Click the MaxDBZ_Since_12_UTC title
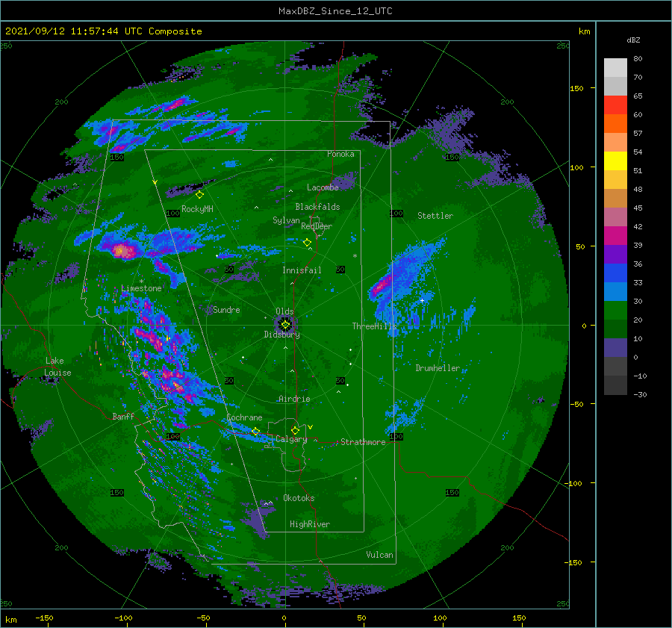Image resolution: width=672 pixels, height=628 pixels. pos(335,11)
